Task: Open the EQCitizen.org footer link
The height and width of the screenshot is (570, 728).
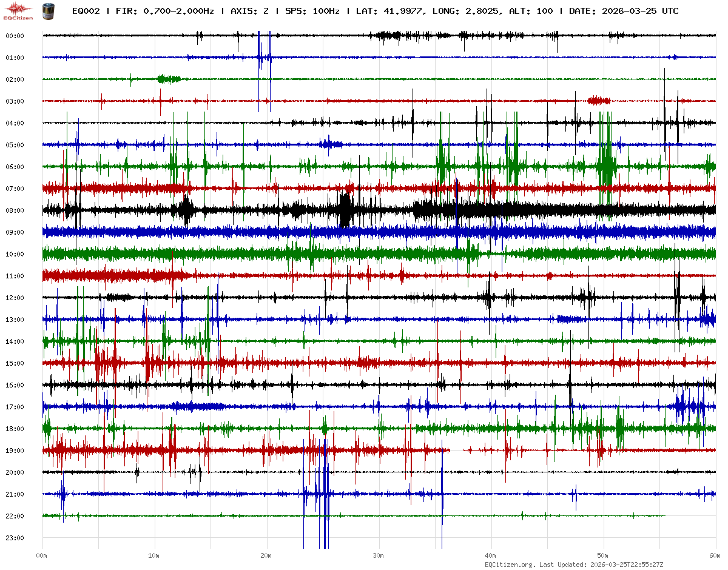Action: tap(510, 565)
